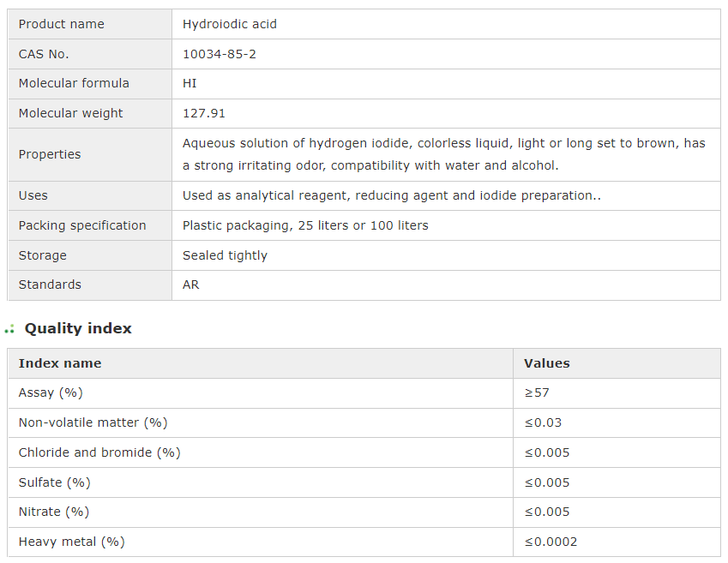Click the molecular formula value HI

coord(190,83)
